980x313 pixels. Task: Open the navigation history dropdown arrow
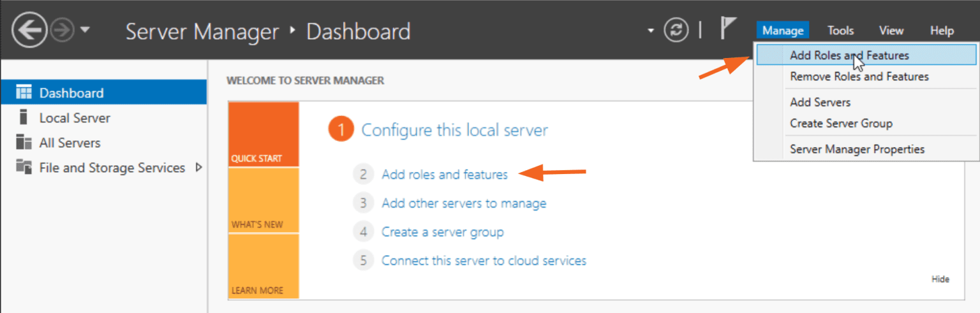click(85, 31)
